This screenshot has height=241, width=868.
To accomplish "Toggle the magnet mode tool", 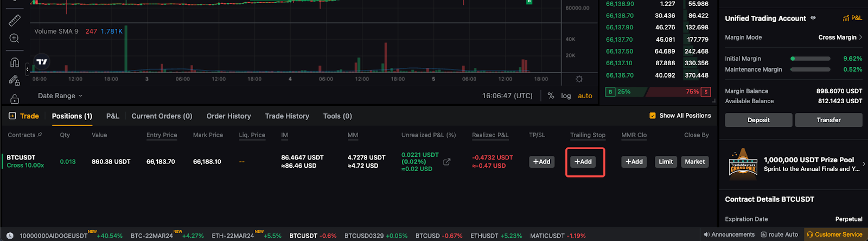I will 15,62.
